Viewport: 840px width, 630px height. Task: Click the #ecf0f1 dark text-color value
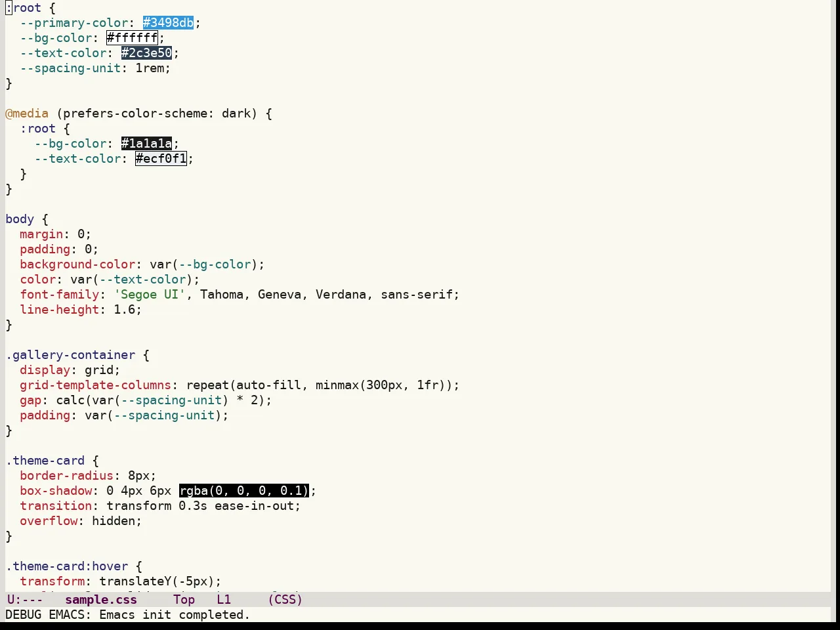click(161, 159)
